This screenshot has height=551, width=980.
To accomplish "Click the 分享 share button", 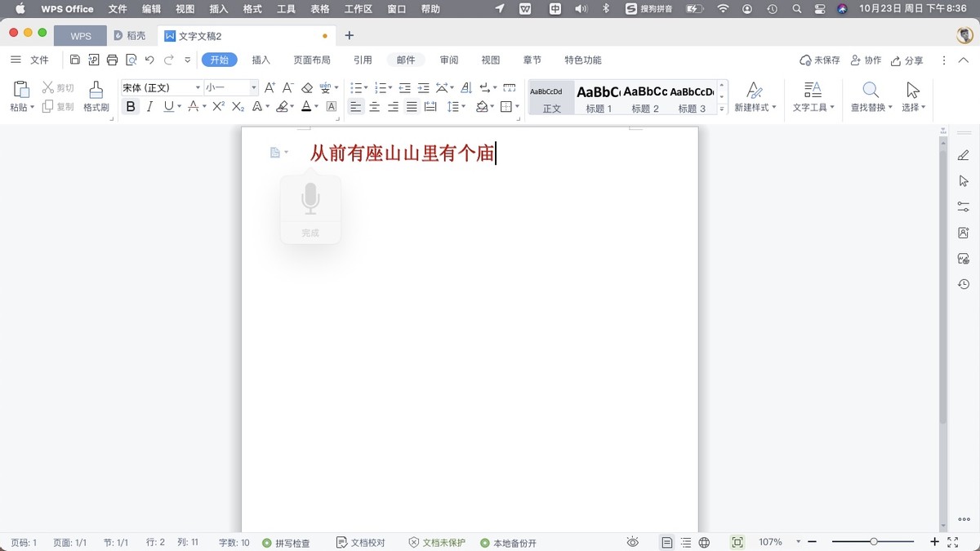I will [907, 60].
